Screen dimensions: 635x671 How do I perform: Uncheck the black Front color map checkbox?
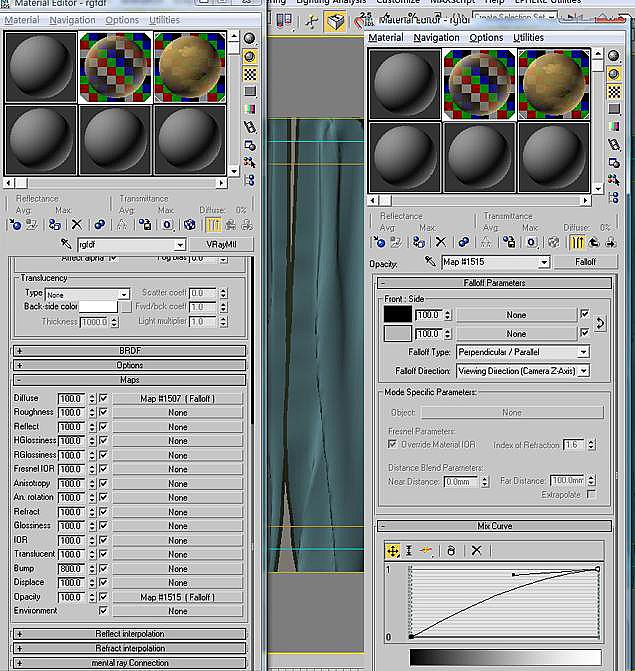(x=584, y=314)
